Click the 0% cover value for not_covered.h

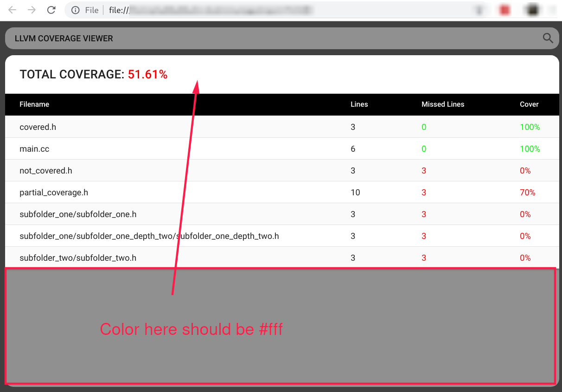click(525, 171)
